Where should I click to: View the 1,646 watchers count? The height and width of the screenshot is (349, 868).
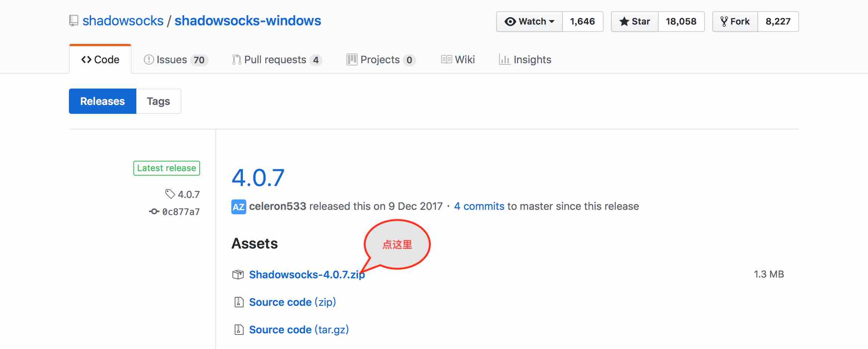point(583,22)
